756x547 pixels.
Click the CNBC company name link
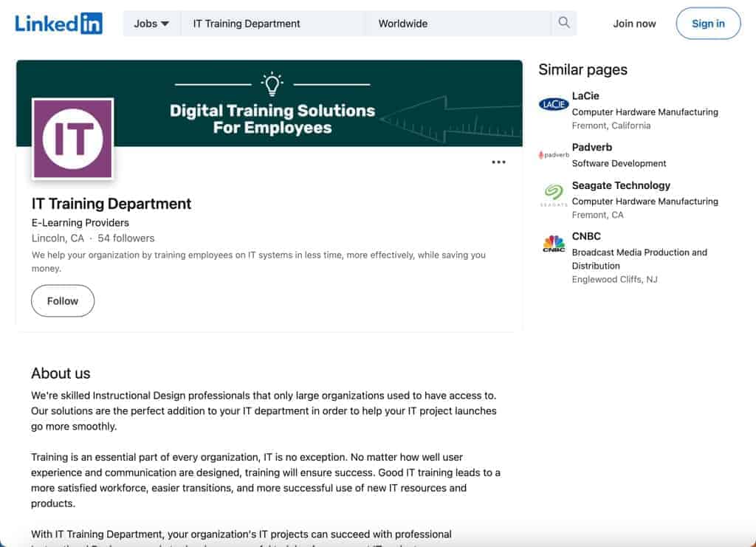586,235
